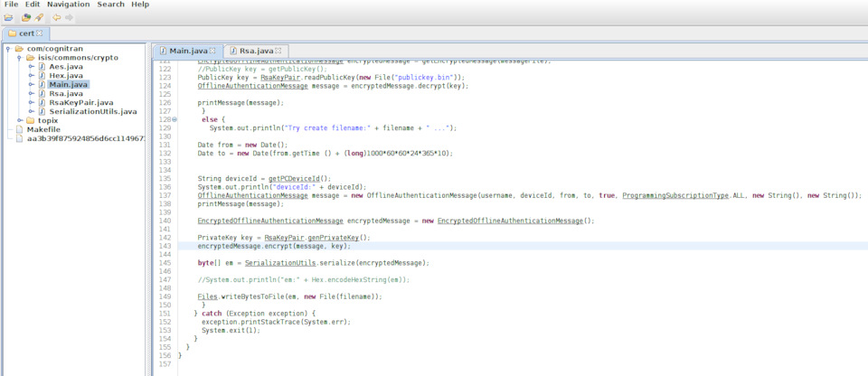Go back using the yellow left arrow
868x376 pixels.
56,17
